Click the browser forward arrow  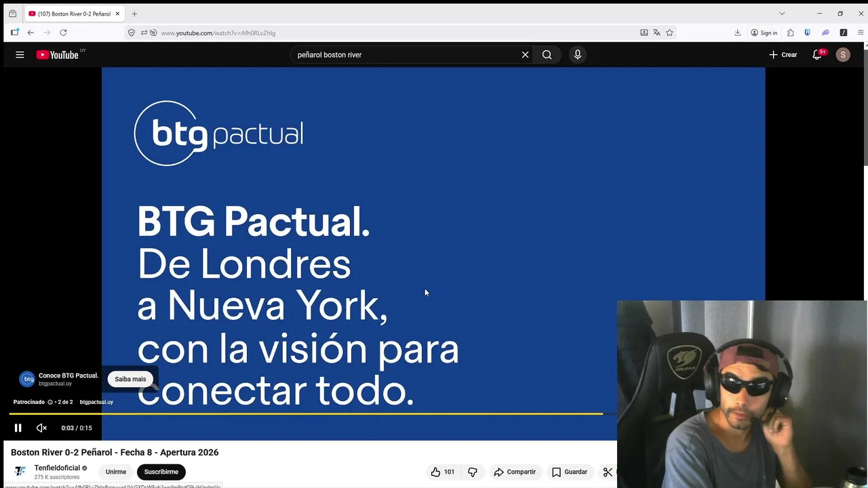(x=47, y=33)
